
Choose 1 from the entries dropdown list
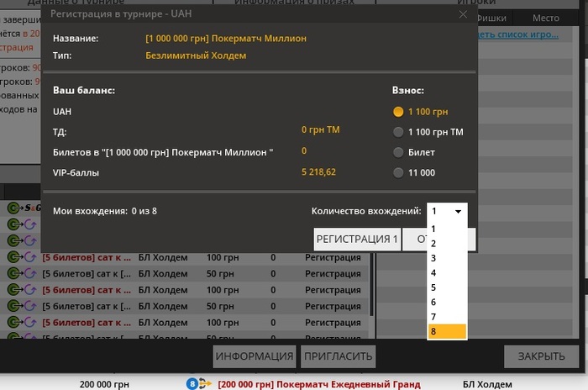(447, 229)
